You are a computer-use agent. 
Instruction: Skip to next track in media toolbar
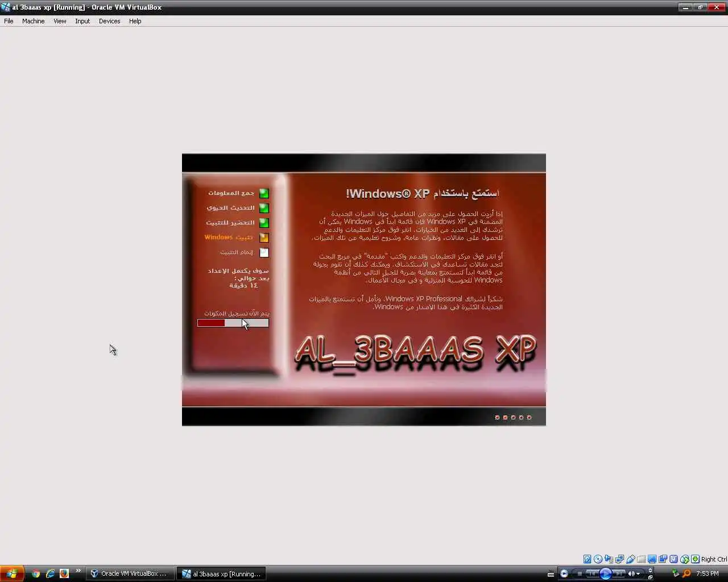(620, 573)
